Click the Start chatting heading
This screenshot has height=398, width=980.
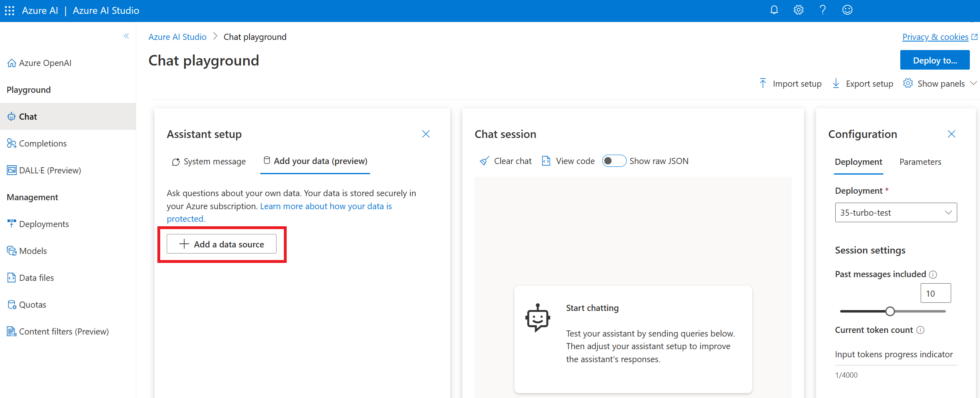(x=592, y=308)
